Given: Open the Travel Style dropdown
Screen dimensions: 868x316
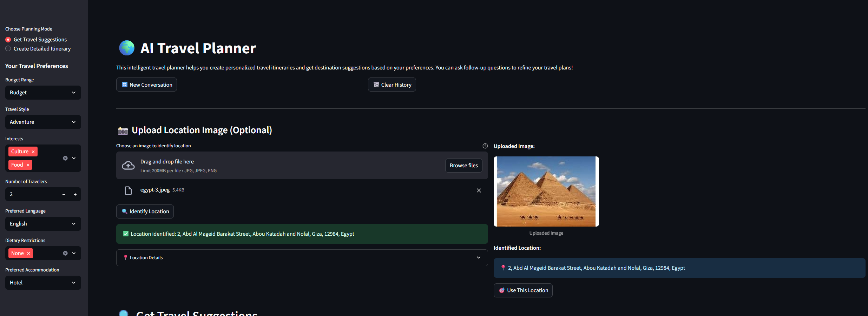Looking at the screenshot, I should [x=43, y=122].
